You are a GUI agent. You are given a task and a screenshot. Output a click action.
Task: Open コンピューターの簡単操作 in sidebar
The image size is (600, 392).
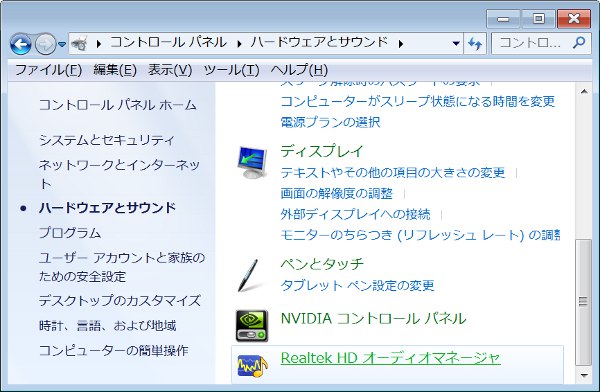pos(114,350)
